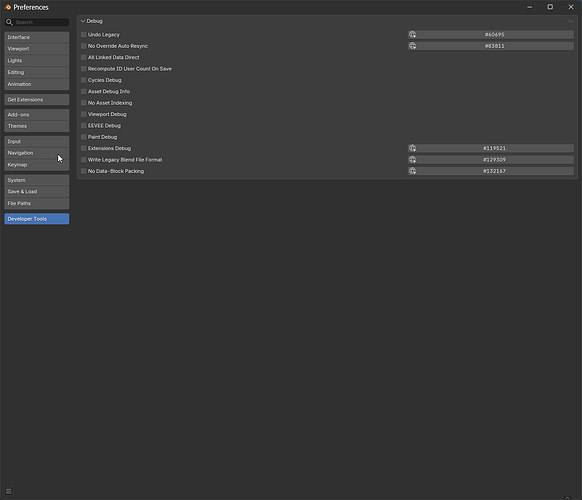Open Keymap preferences section
This screenshot has width=582, height=500.
point(37,165)
